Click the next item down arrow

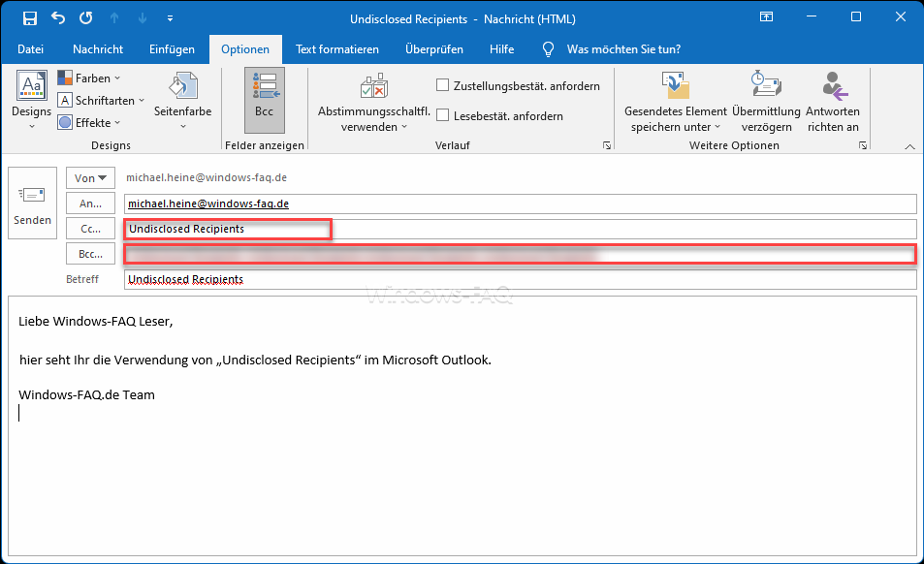[143, 18]
